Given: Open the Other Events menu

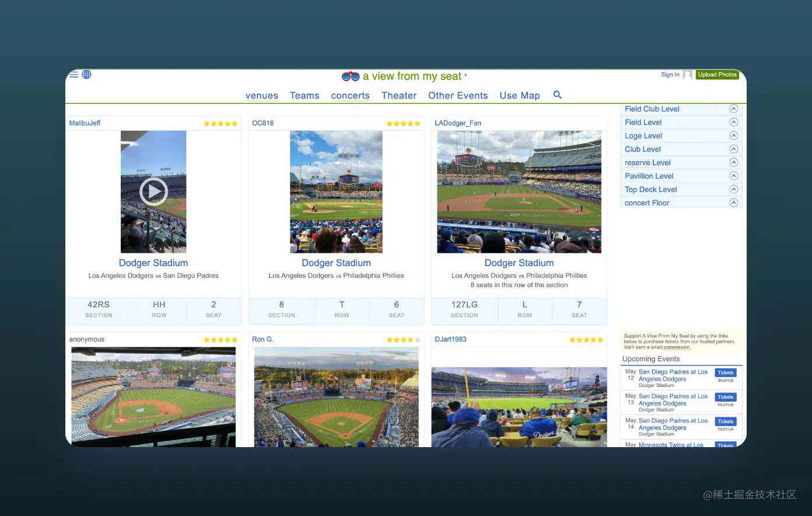Looking at the screenshot, I should (458, 96).
